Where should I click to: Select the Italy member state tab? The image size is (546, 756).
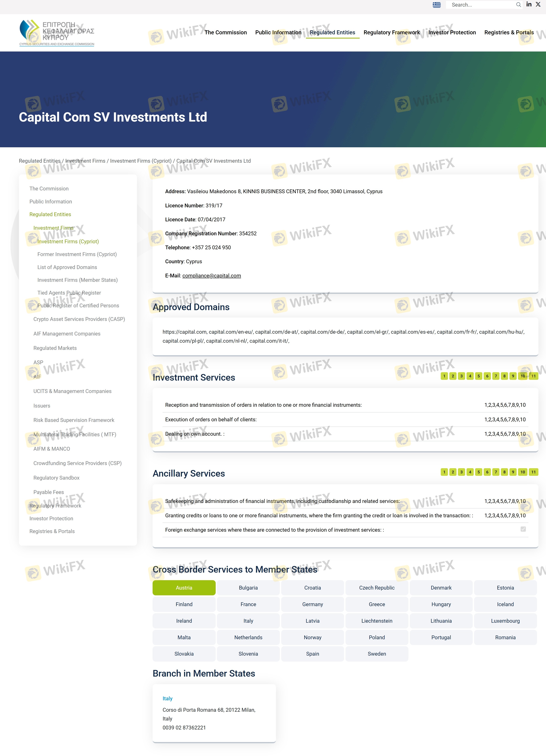point(248,621)
